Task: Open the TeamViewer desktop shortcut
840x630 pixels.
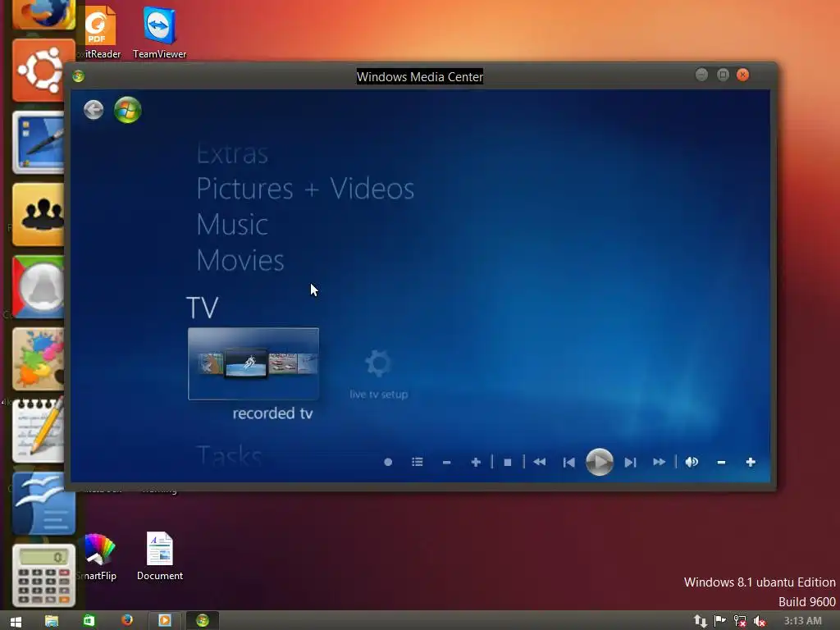Action: [x=160, y=33]
